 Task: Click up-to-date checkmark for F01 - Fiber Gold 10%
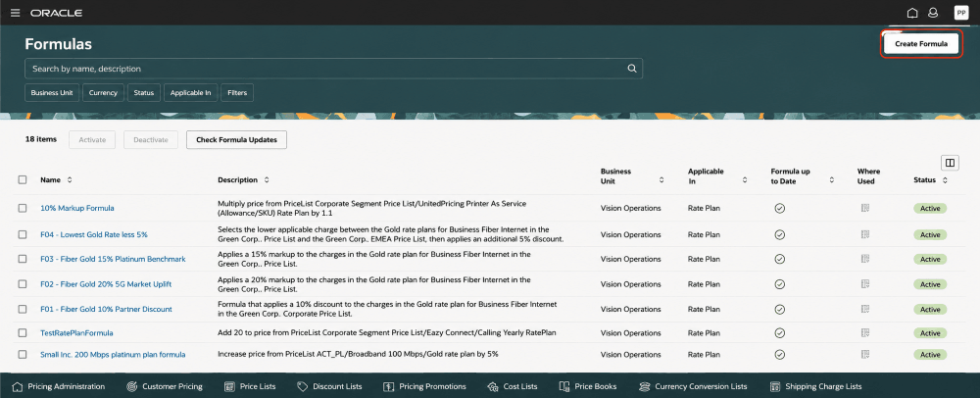(779, 309)
